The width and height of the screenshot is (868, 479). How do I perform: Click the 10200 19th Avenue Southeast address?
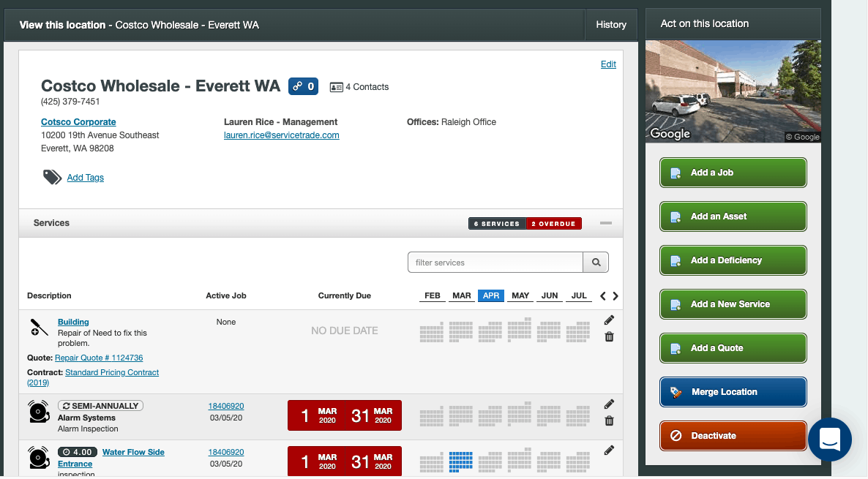(x=100, y=135)
